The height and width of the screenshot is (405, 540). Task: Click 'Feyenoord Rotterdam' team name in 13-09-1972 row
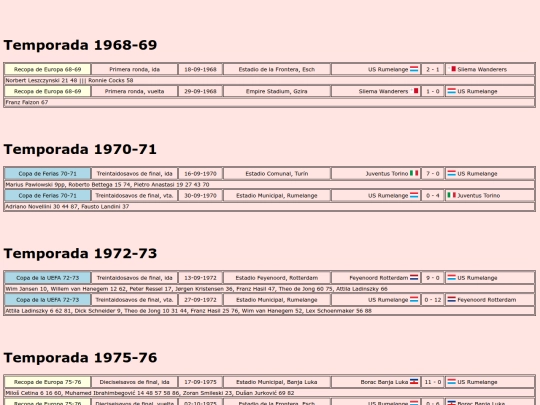[x=378, y=278]
